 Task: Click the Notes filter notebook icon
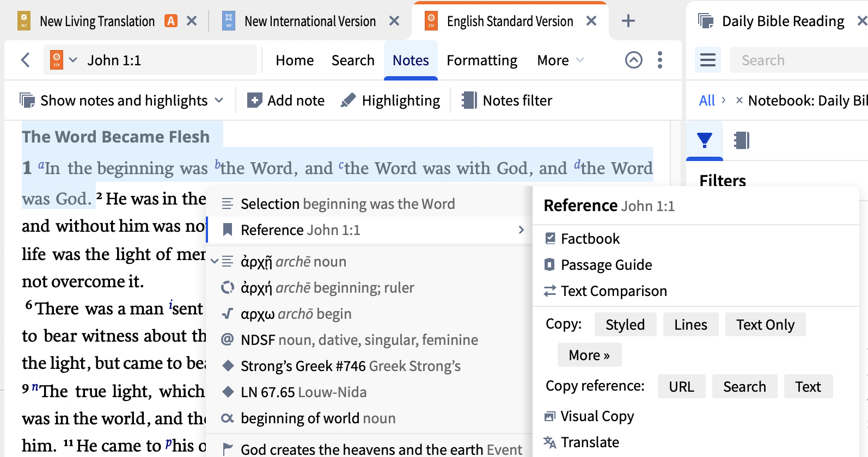[469, 101]
